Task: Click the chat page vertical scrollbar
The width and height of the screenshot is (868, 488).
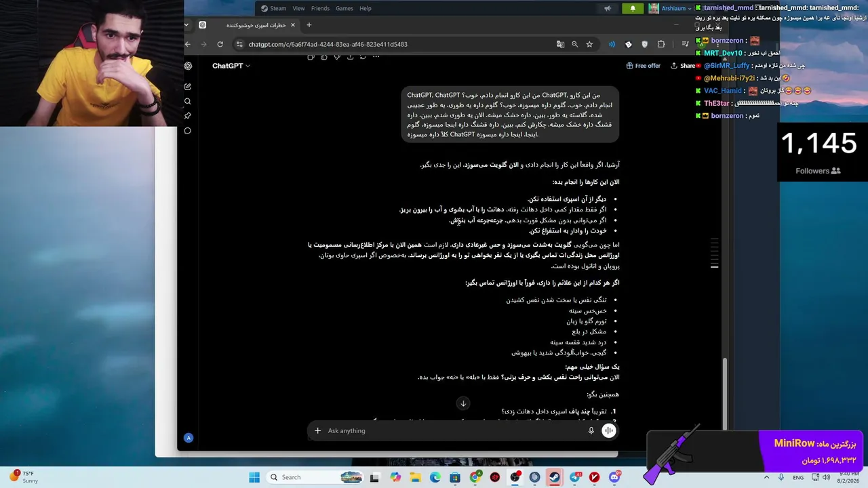Action: point(725,393)
